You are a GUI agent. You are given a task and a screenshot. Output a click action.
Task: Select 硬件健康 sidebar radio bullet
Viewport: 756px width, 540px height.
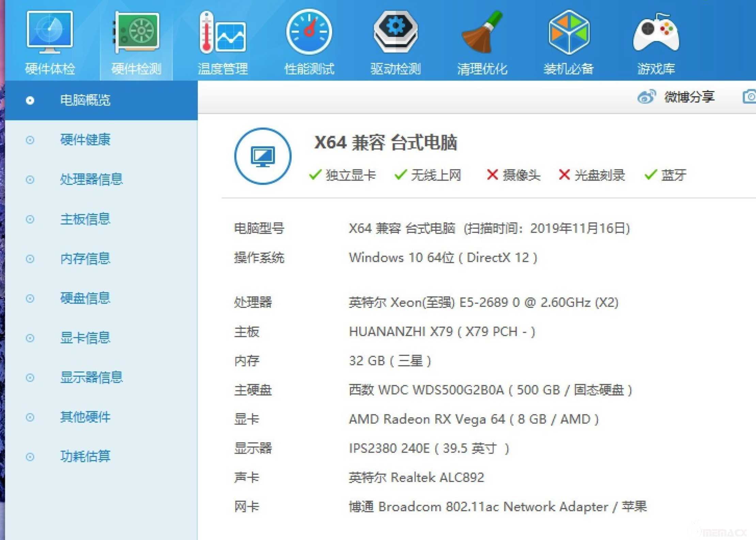(30, 140)
